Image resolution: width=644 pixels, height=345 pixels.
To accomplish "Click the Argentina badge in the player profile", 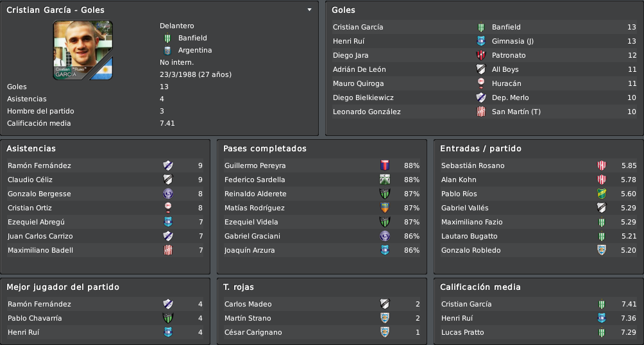I will (167, 51).
